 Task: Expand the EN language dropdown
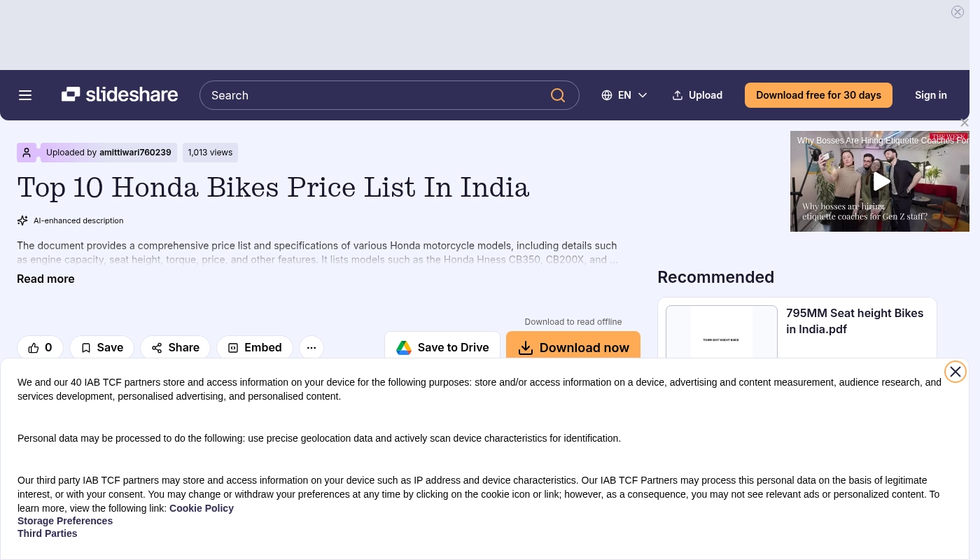(x=624, y=95)
